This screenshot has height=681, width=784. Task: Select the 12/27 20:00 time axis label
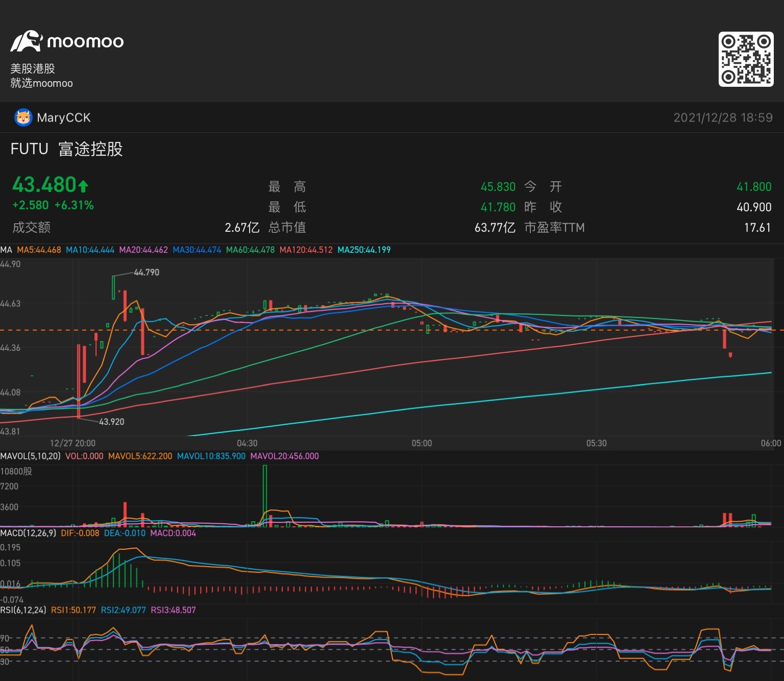coord(72,443)
